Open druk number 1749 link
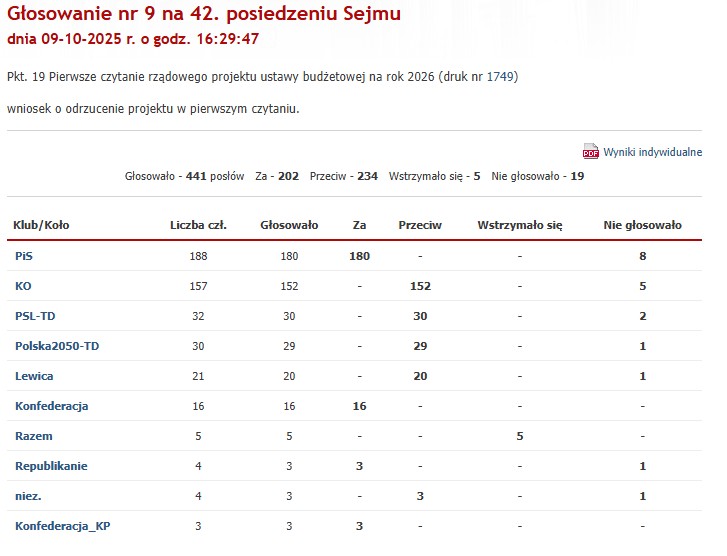 pos(500,76)
